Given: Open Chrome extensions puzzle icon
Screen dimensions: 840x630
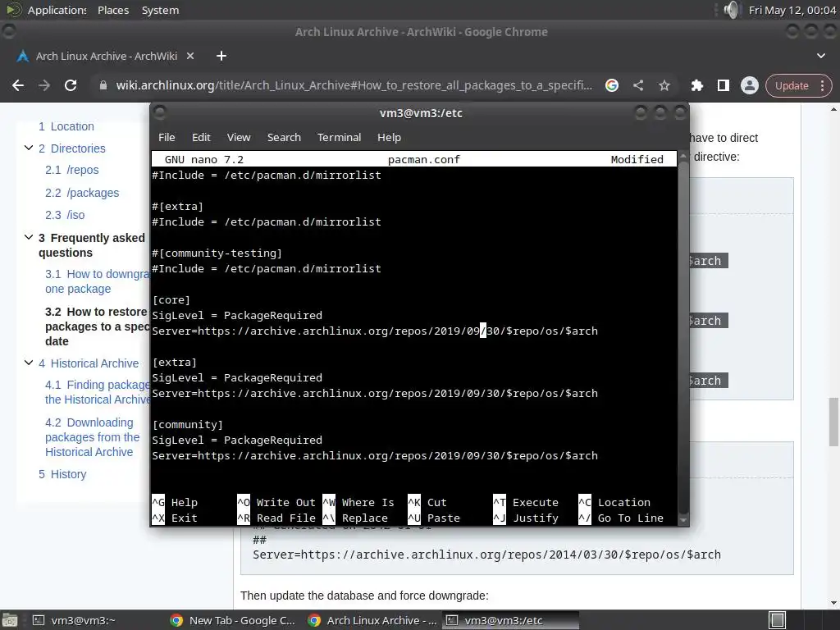Looking at the screenshot, I should tap(697, 85).
